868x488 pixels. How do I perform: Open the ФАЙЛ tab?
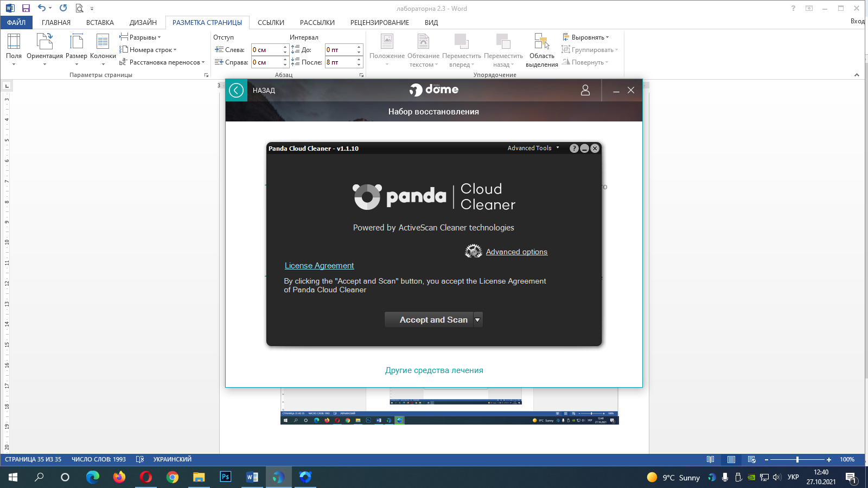click(16, 22)
